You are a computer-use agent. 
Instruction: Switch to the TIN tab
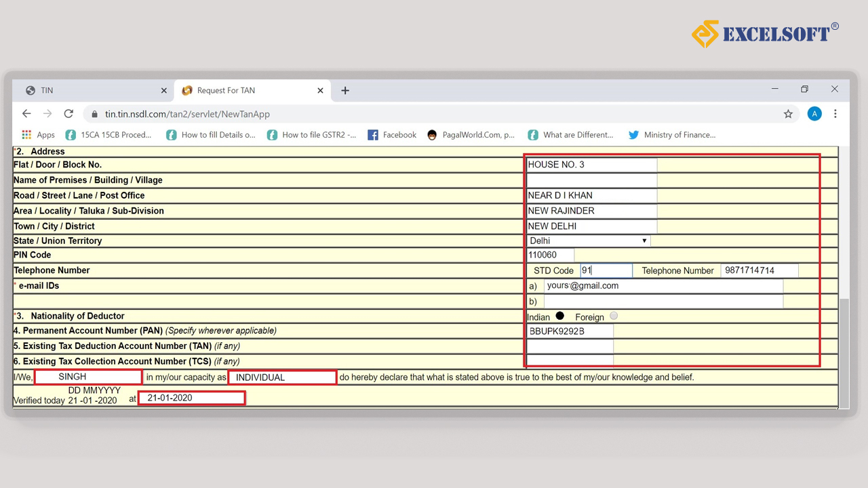(x=88, y=90)
